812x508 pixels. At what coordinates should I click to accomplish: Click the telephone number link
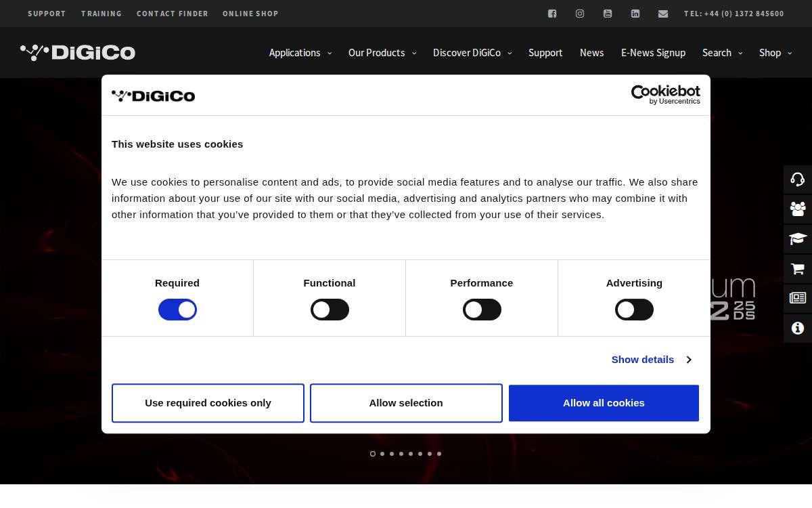coord(734,14)
